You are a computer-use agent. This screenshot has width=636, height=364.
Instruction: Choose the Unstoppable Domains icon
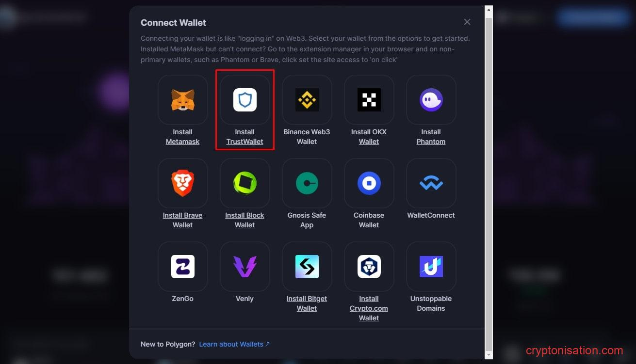(x=431, y=267)
